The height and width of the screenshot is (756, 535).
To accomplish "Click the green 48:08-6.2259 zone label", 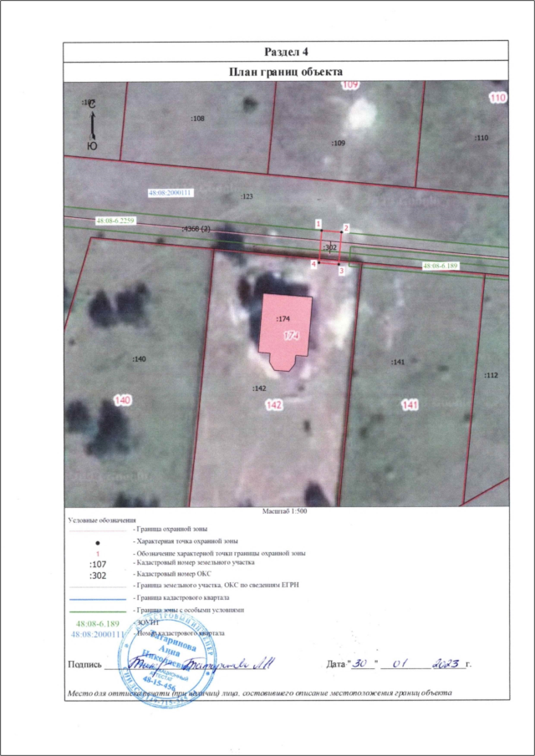I will coord(115,221).
